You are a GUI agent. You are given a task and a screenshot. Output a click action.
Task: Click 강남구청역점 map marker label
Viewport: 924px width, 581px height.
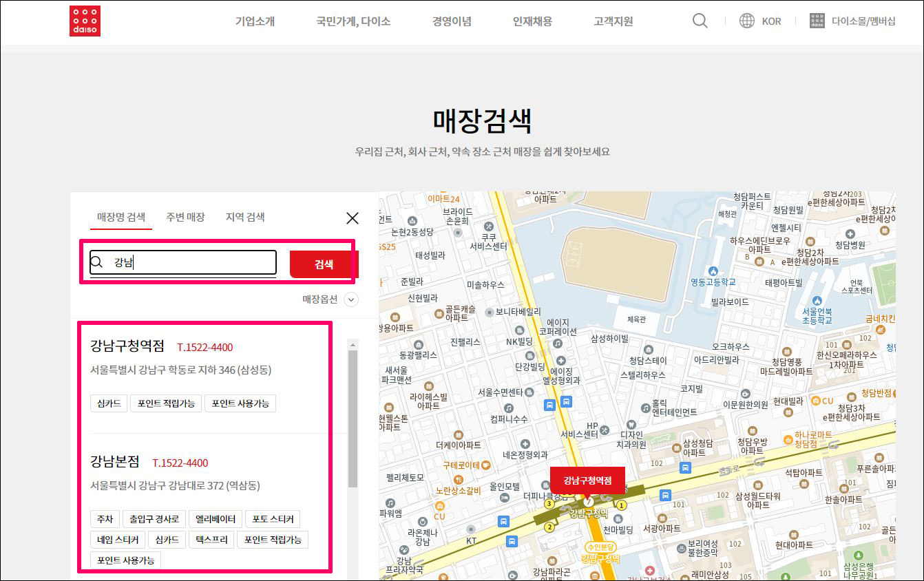(x=587, y=480)
